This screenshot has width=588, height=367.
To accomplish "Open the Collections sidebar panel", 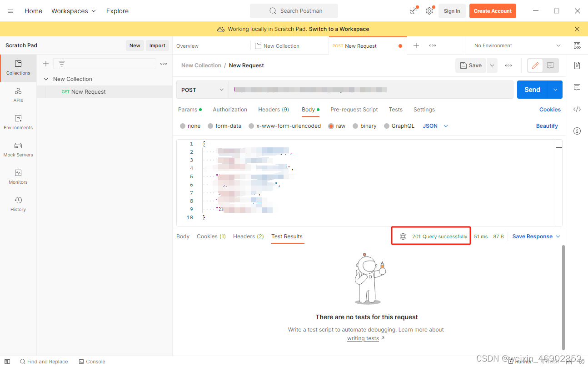I will (x=18, y=68).
